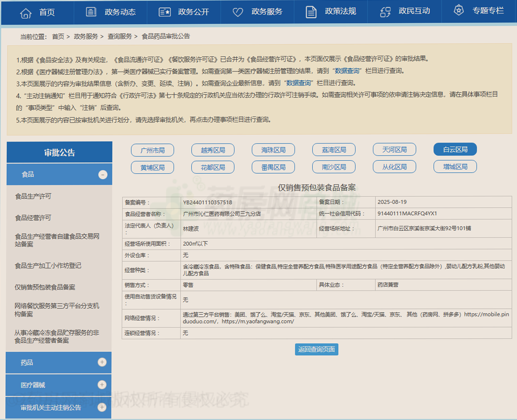Click the 返回查询页面 button
The image size is (517, 420).
[317, 349]
